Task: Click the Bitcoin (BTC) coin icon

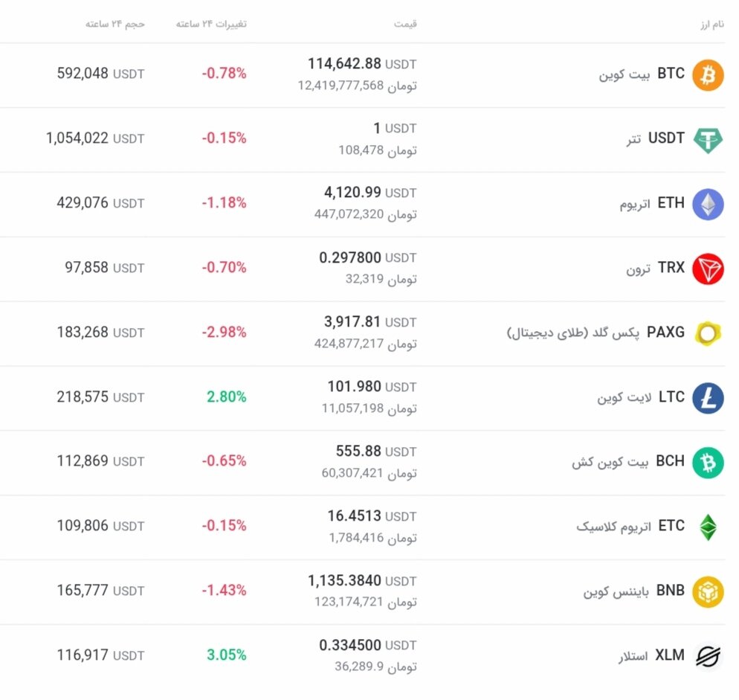Action: point(707,74)
